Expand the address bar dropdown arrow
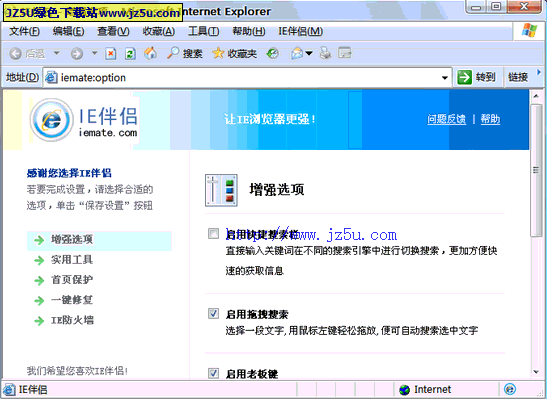Screen dimensions: 547x399 [x=444, y=77]
